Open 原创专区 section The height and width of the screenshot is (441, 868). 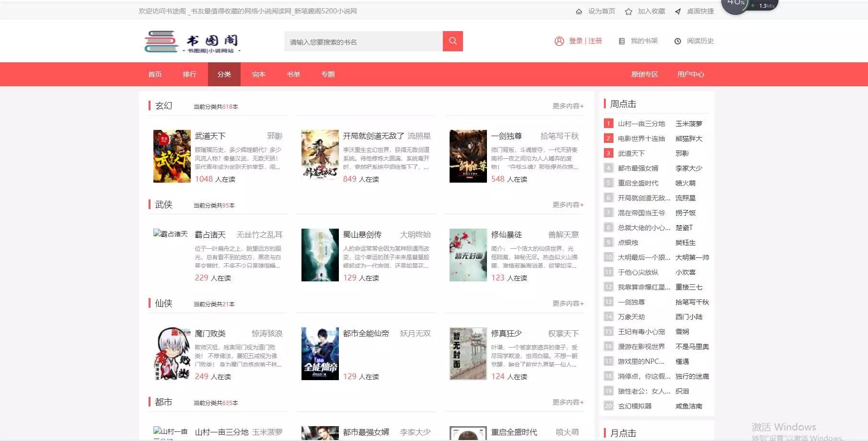645,74
